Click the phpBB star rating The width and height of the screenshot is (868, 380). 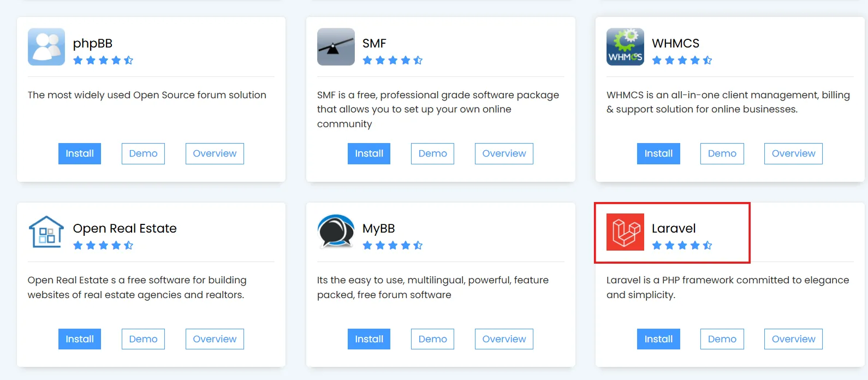pyautogui.click(x=103, y=60)
